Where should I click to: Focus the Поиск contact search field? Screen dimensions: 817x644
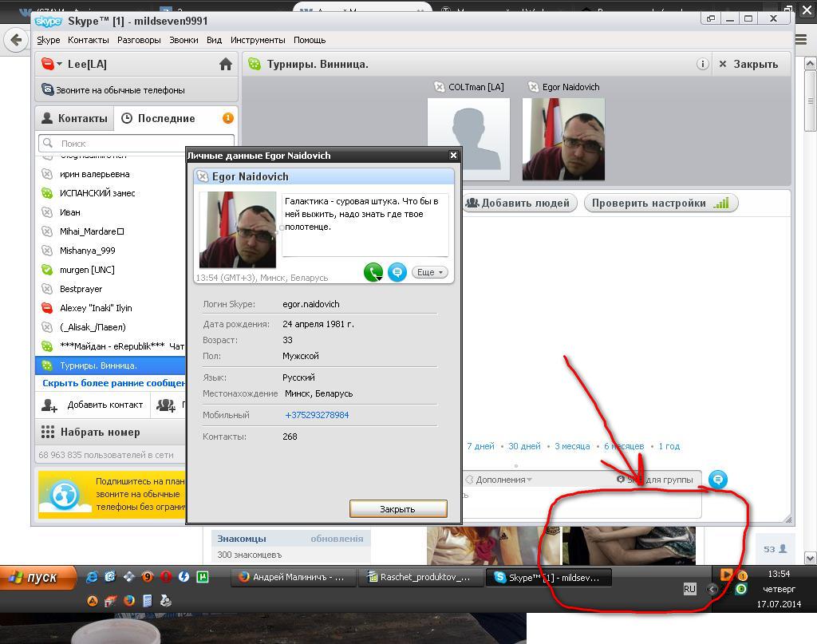click(x=136, y=143)
